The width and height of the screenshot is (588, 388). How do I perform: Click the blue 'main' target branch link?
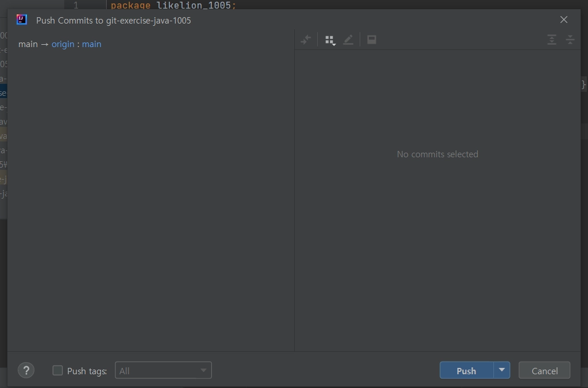click(92, 44)
